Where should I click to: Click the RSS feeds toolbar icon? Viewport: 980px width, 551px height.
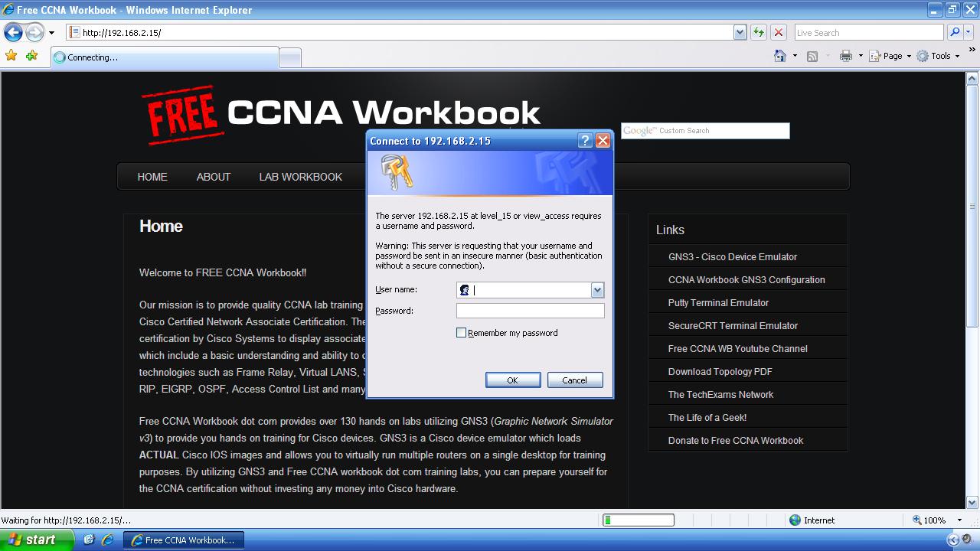coord(812,56)
